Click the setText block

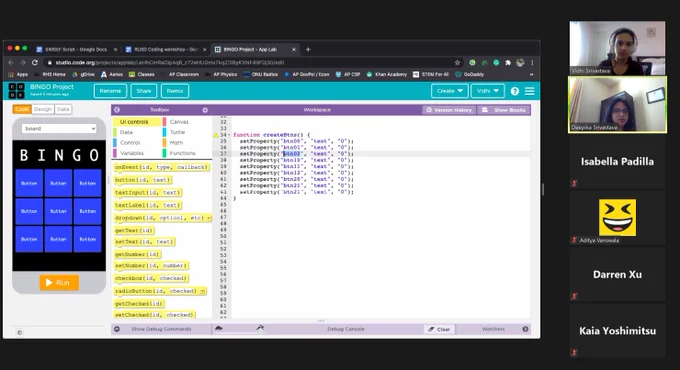[x=144, y=242]
